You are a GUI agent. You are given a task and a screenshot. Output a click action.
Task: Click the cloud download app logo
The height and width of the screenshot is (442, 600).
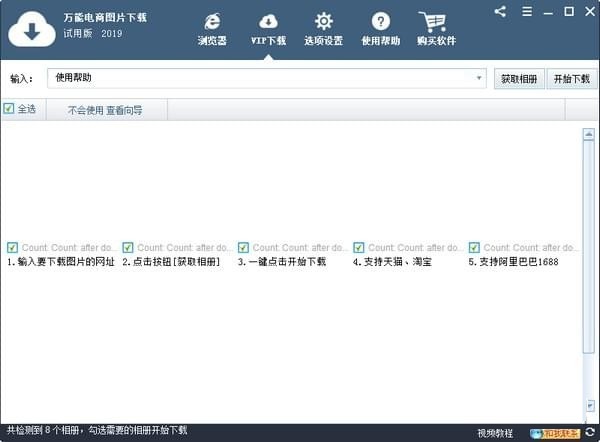[x=32, y=29]
